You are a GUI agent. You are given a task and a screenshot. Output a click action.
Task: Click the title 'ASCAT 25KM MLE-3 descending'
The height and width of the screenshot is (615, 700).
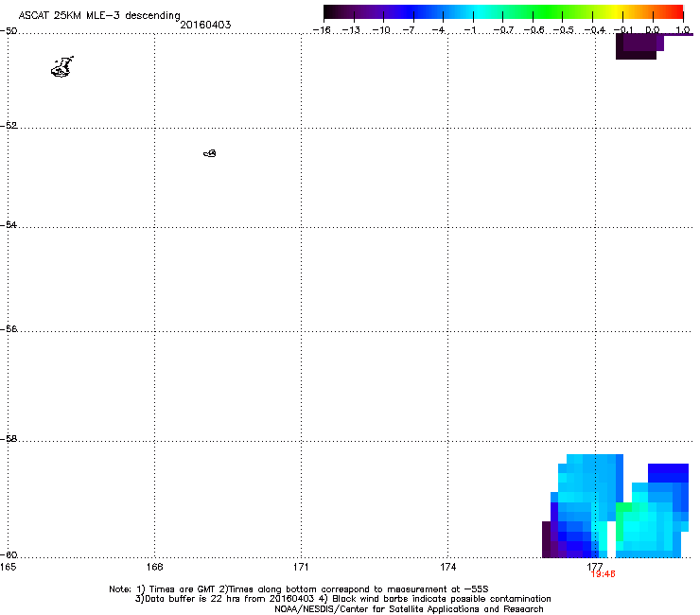pos(99,15)
